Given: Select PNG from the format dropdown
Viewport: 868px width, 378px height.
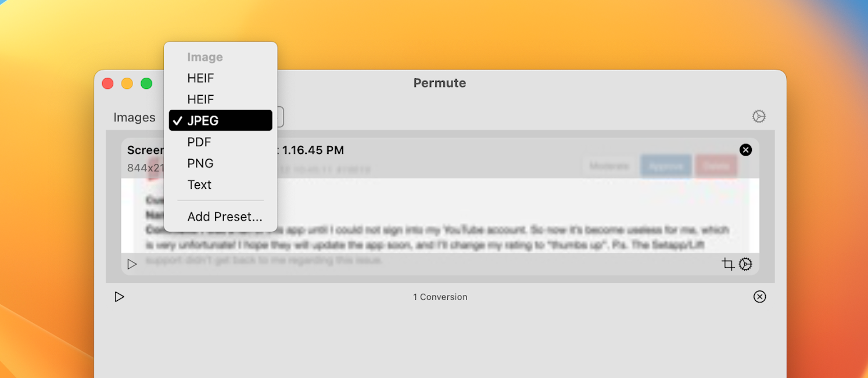Looking at the screenshot, I should click(x=200, y=163).
